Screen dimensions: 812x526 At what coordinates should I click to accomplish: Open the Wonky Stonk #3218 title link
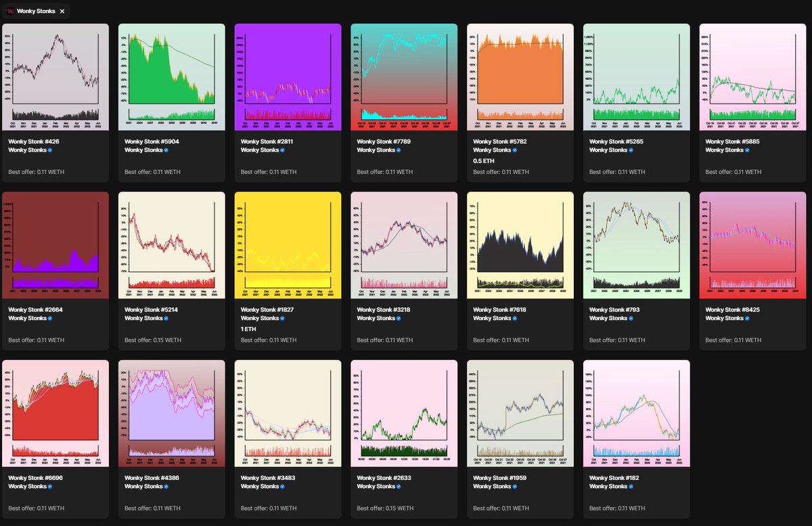[x=382, y=309]
